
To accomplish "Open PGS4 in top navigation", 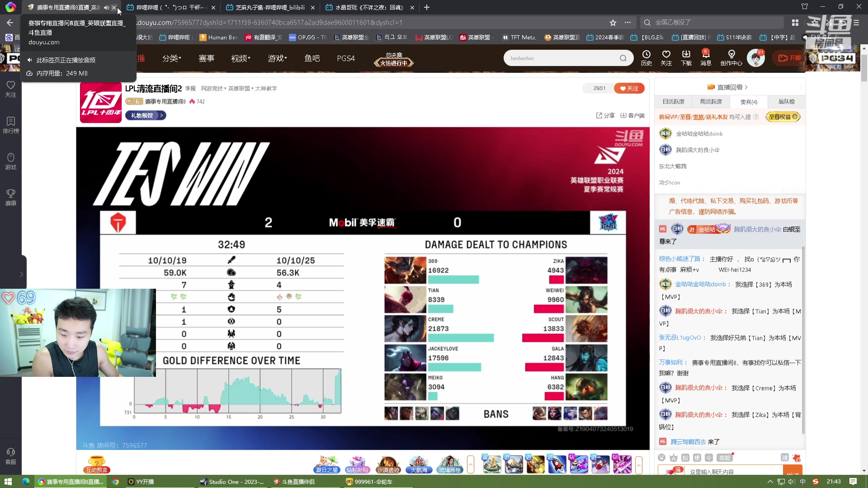I will (x=346, y=58).
